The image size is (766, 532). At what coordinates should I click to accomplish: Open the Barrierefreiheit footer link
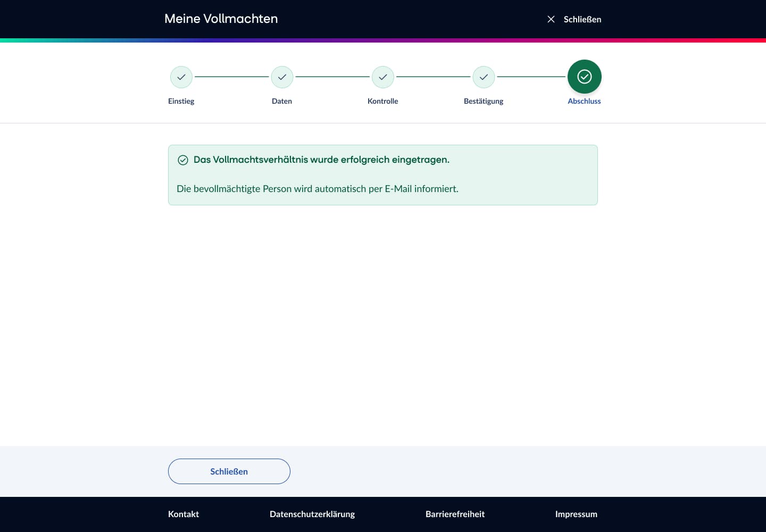455,514
